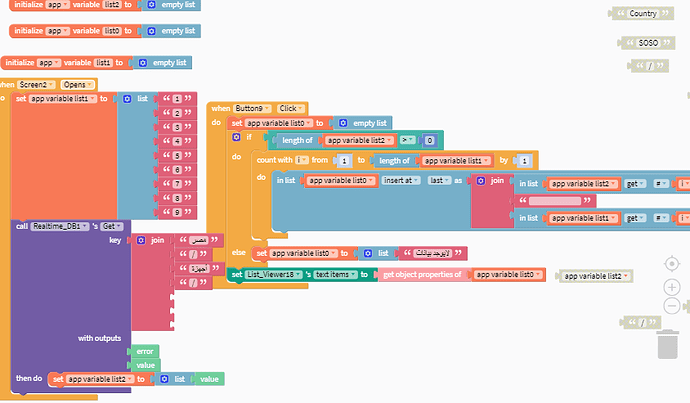The width and height of the screenshot is (690, 403).
Task: Open gear on list value block at bottom
Action: tap(164, 379)
